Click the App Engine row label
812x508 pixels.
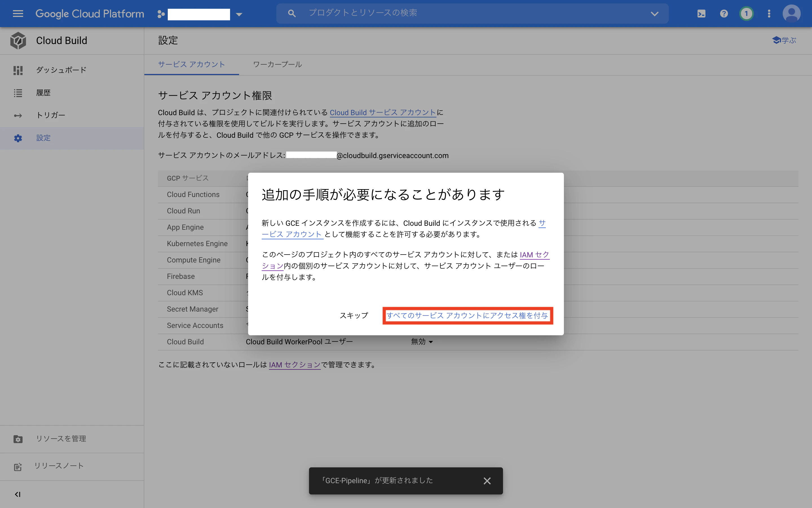click(x=185, y=227)
